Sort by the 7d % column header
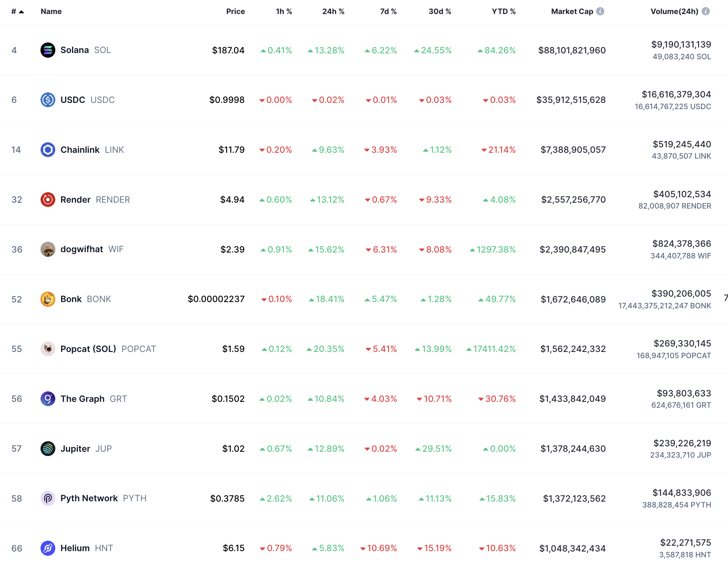Image resolution: width=728 pixels, height=564 pixels. pyautogui.click(x=388, y=11)
